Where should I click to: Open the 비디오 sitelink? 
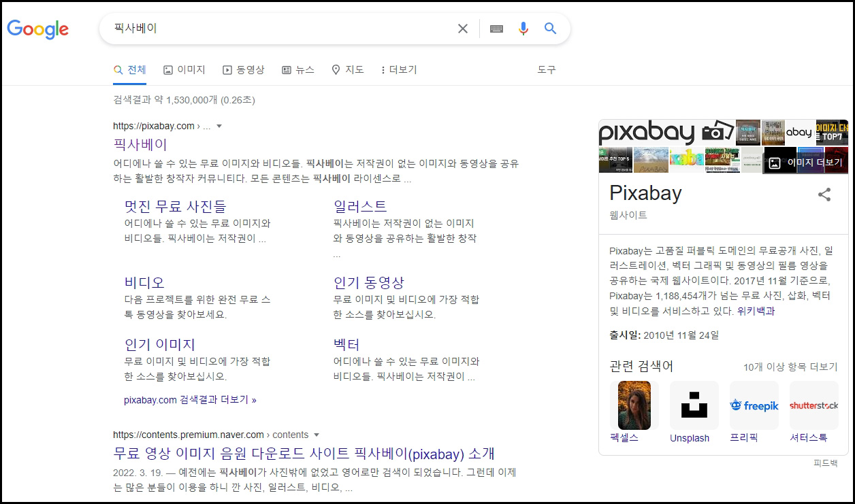click(144, 282)
